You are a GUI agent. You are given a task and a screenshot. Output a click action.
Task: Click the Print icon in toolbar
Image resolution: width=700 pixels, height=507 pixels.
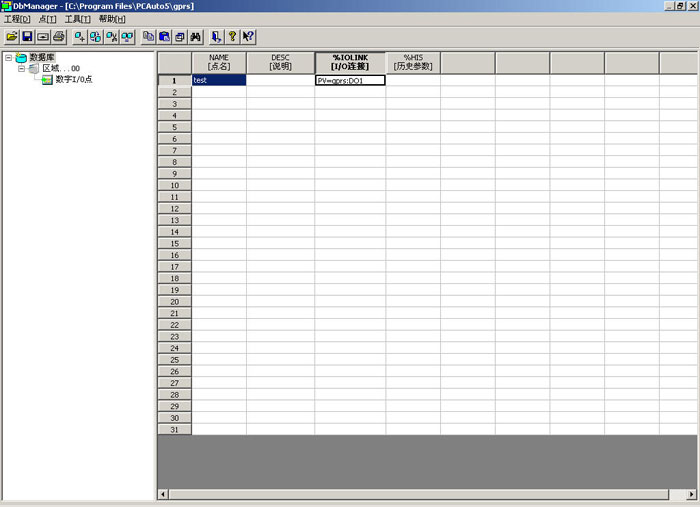click(58, 36)
